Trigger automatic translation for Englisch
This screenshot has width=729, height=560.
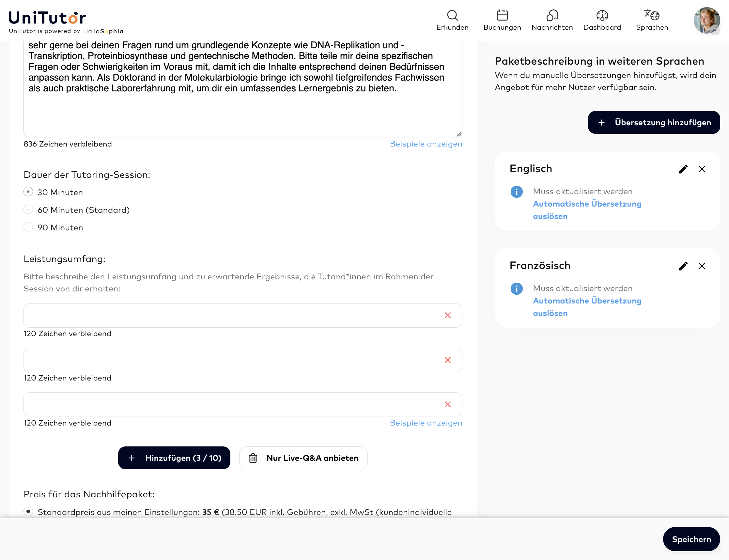tap(587, 210)
